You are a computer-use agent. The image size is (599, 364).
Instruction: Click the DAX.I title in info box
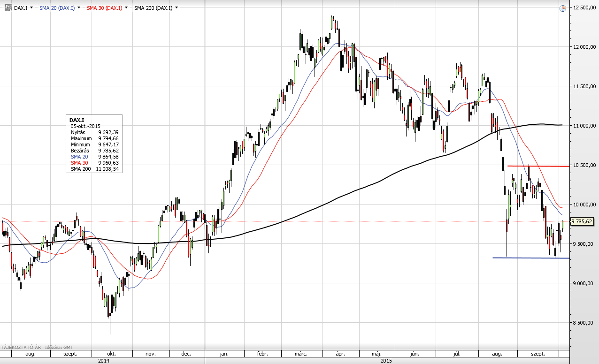pos(77,120)
